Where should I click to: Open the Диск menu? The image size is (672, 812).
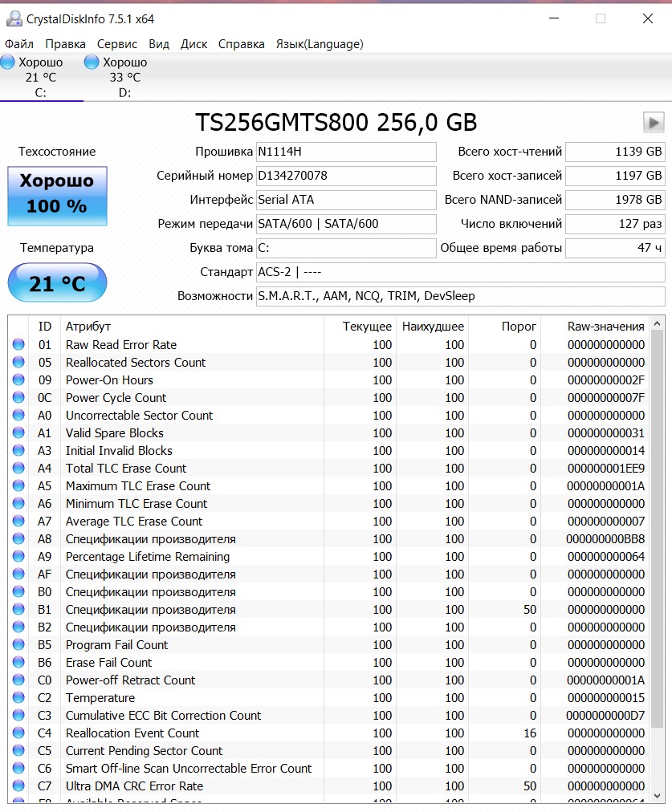click(x=193, y=44)
